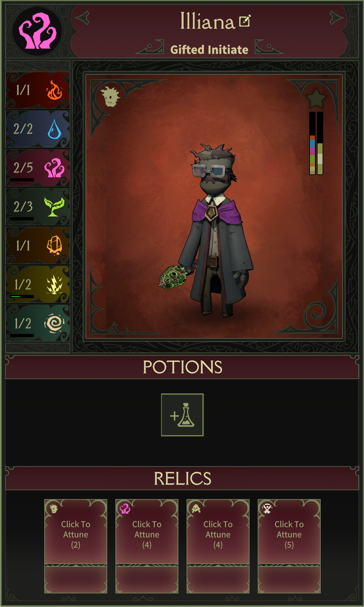Select the swirling wind spiral icon
This screenshot has height=607, width=364.
54,323
